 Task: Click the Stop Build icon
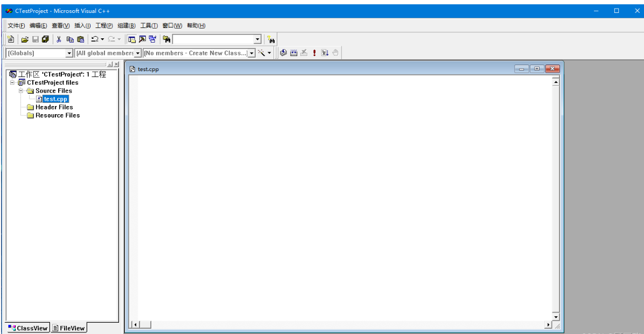pyautogui.click(x=304, y=53)
